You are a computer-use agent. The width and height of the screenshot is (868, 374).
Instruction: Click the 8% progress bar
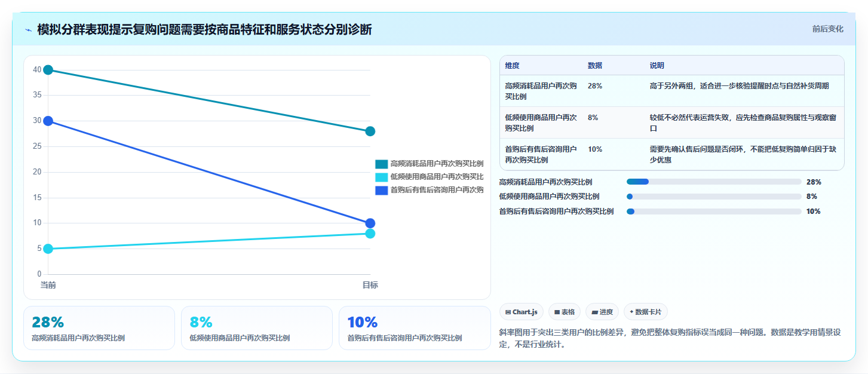point(714,197)
